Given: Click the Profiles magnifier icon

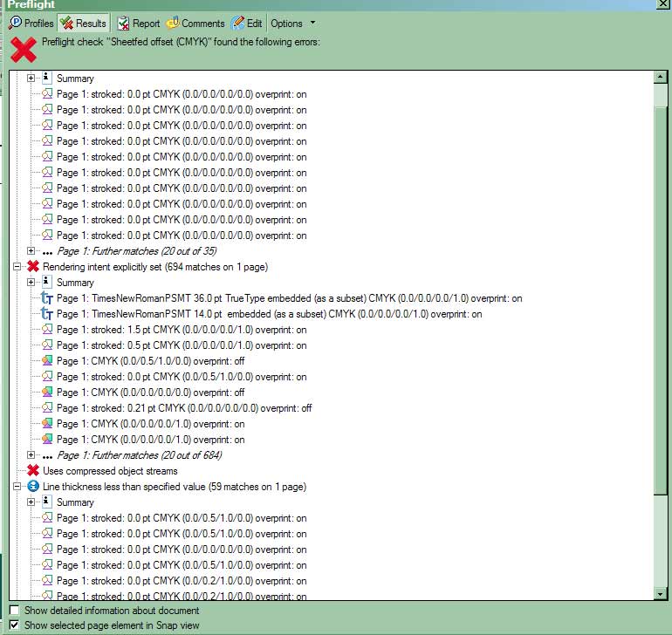Looking at the screenshot, I should pyautogui.click(x=15, y=23).
